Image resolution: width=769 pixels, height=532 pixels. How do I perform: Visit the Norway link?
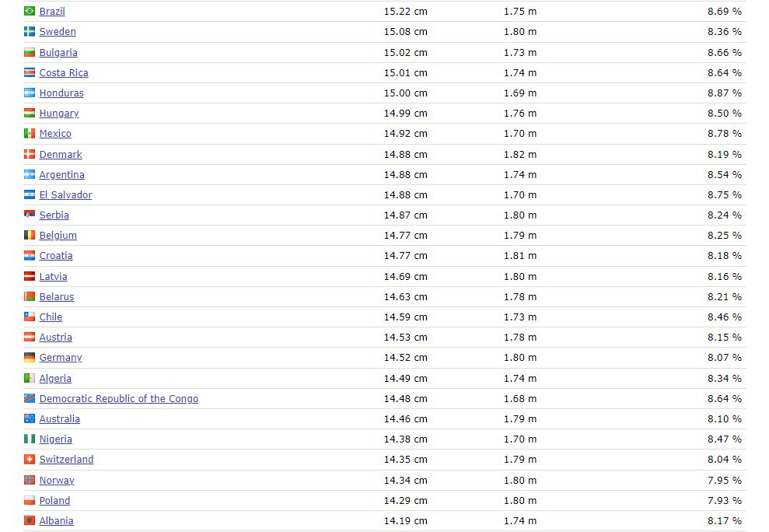click(57, 481)
